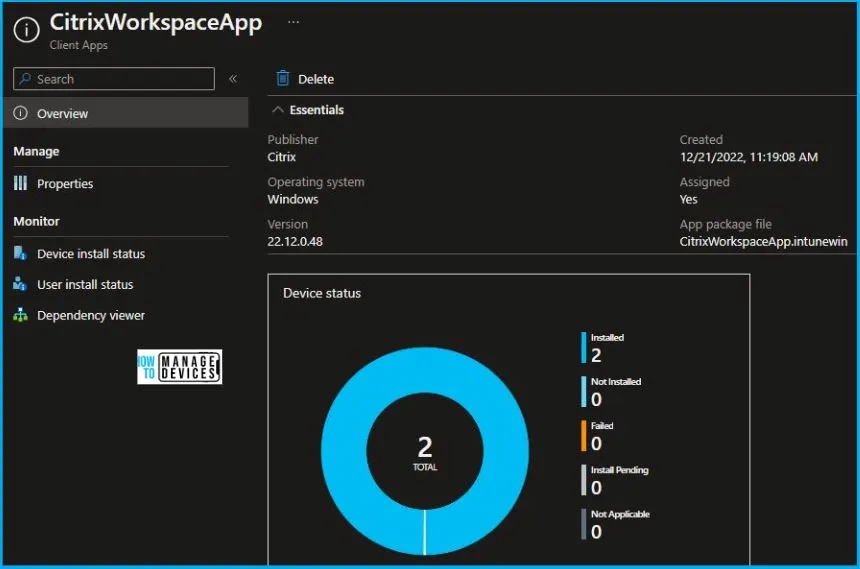Click the Not Applicable legend entry
The image size is (860, 569).
pos(620,525)
